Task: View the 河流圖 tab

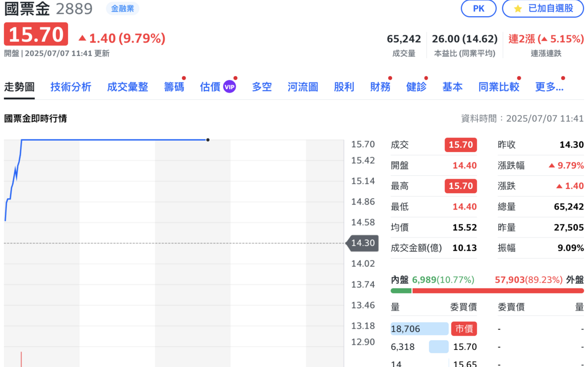Action: pyautogui.click(x=303, y=87)
